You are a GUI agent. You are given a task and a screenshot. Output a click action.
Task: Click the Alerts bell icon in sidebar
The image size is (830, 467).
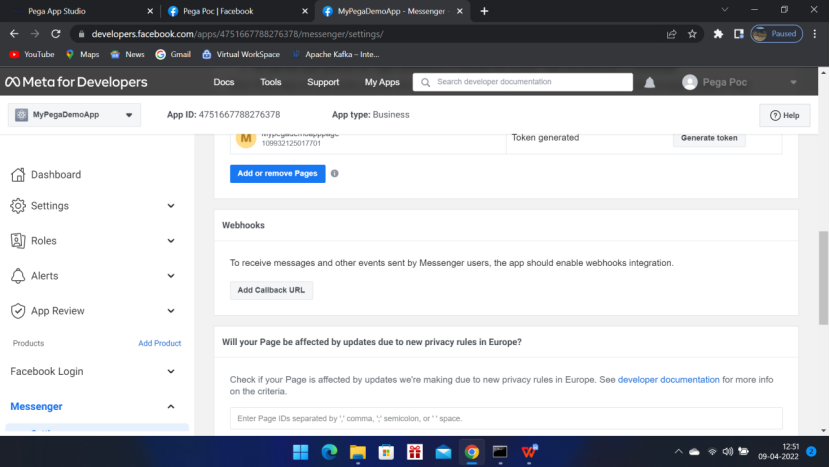[18, 276]
